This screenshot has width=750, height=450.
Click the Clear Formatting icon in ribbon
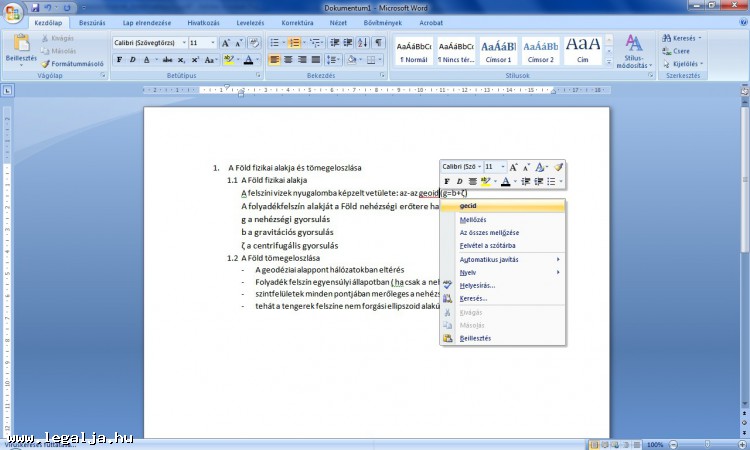click(254, 43)
